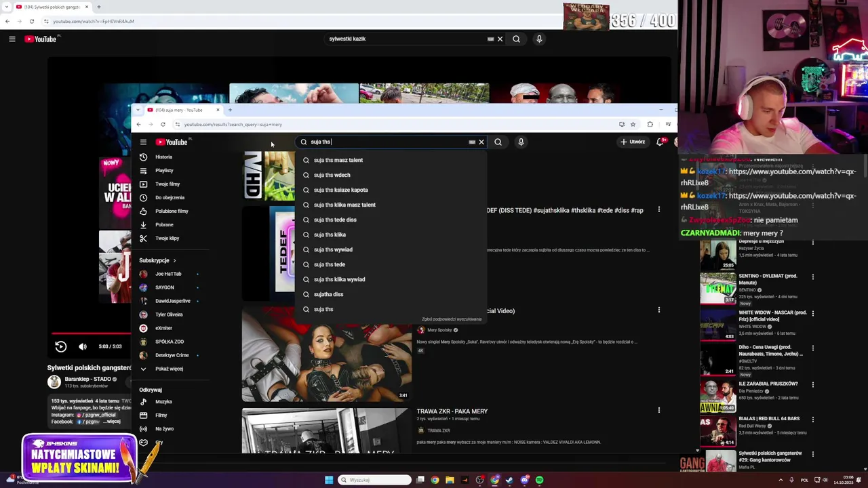Expand the Subskrypcje section chevron
The height and width of the screenshot is (488, 868).
(174, 261)
